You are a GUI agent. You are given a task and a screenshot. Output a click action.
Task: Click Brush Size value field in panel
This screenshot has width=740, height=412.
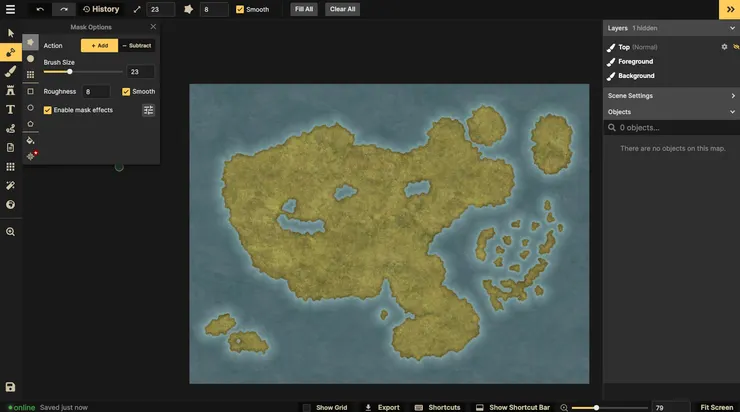141,72
